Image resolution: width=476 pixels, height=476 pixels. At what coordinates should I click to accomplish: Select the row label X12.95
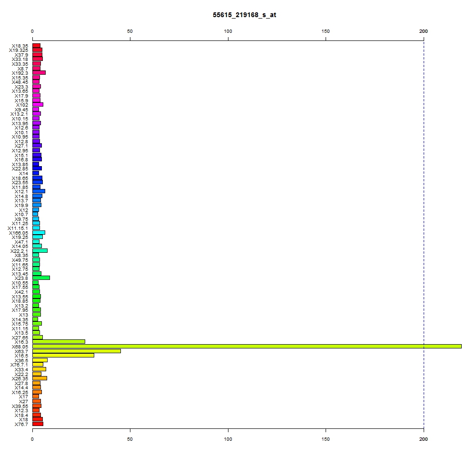point(20,151)
